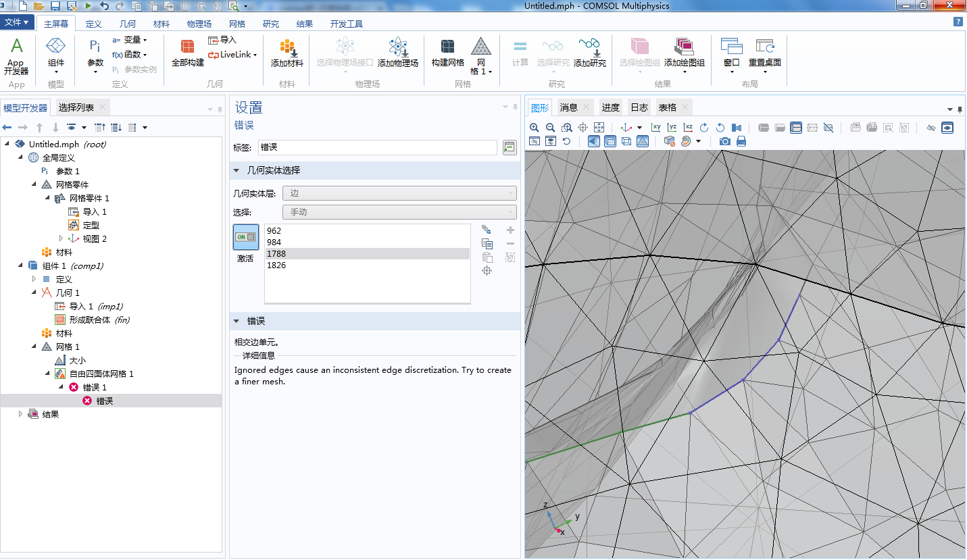This screenshot has height=560, width=967.
Task: Toggle the mesh rendering button in graphics toolbar
Action: [x=643, y=141]
